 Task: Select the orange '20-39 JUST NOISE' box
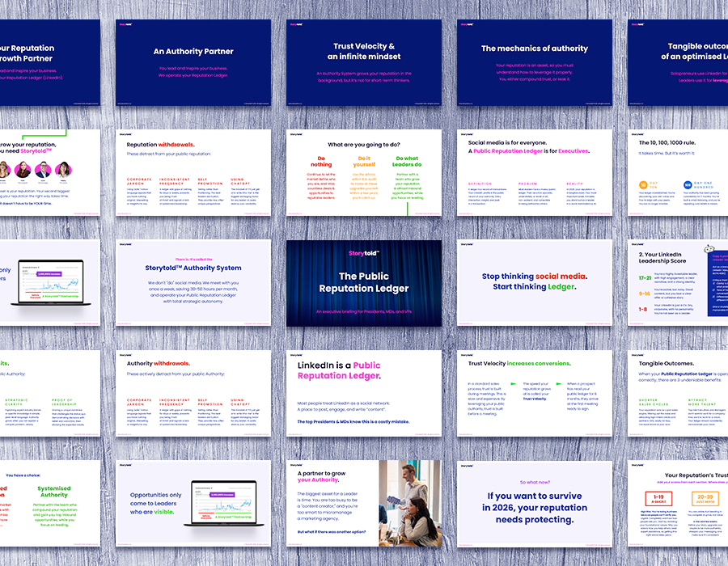[705, 499]
